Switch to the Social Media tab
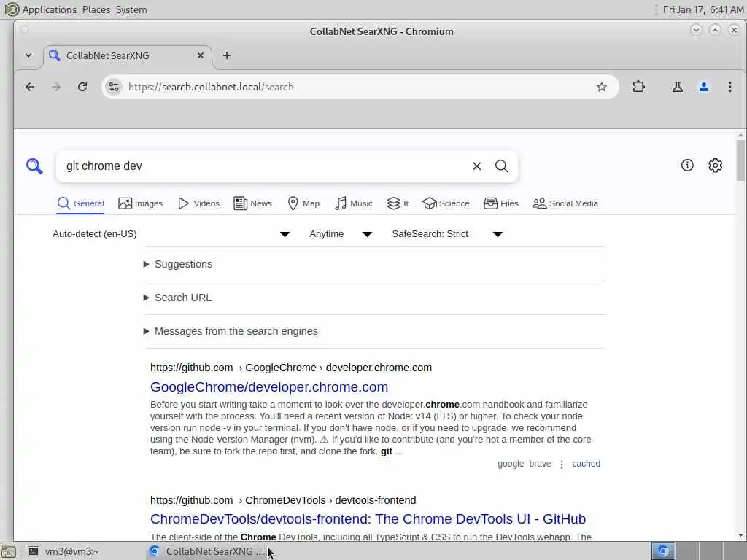 pyautogui.click(x=565, y=203)
